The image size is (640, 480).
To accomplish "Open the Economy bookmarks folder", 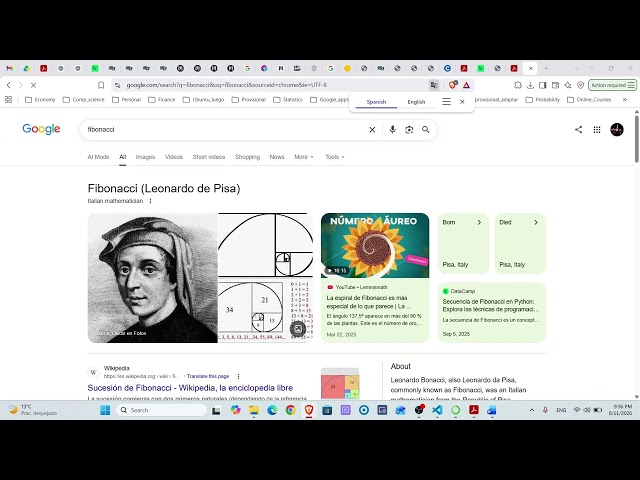I will point(40,100).
